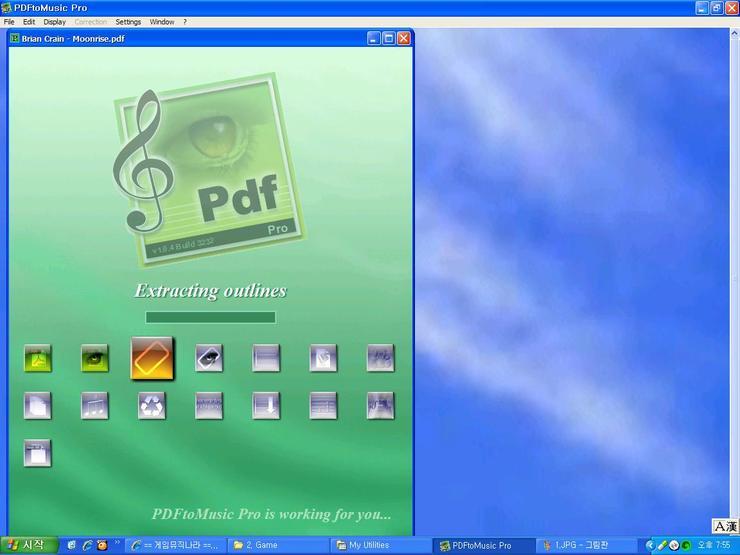Screen dimensions: 740x555
Task: Click the stacked pages step icon
Action: pos(37,405)
